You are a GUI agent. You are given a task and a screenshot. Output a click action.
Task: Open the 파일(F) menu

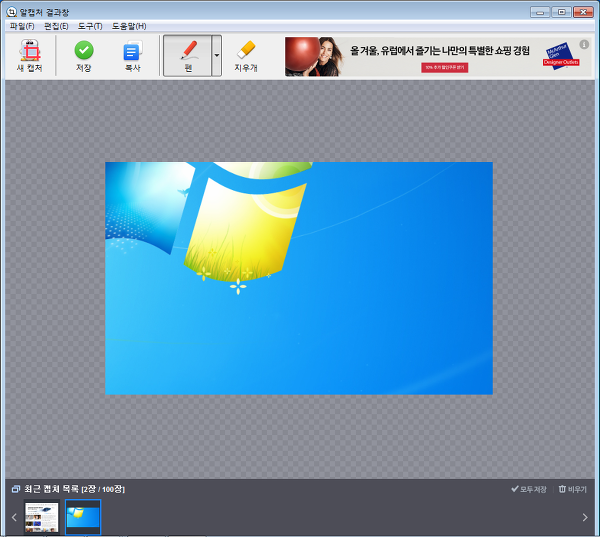[x=22, y=26]
